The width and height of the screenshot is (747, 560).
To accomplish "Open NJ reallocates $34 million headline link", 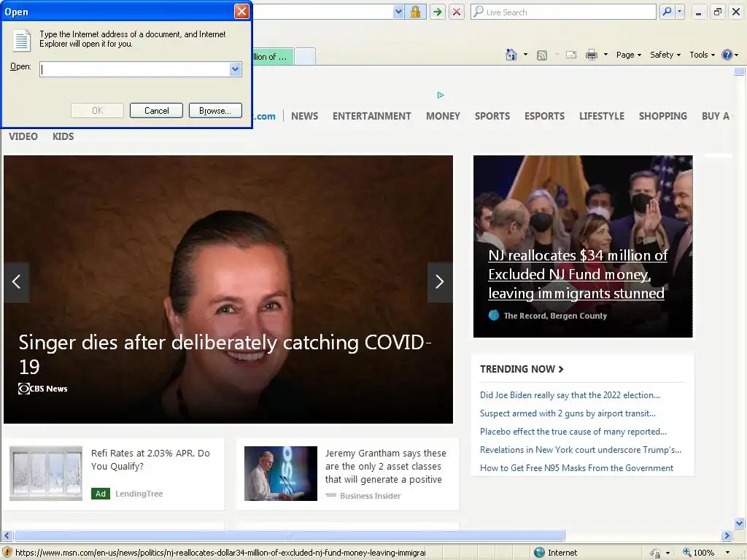I will 578,274.
